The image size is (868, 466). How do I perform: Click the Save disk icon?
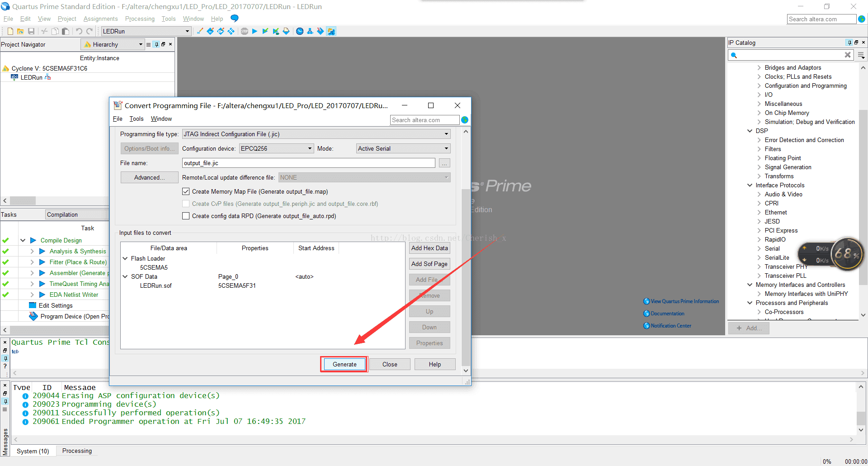tap(31, 31)
